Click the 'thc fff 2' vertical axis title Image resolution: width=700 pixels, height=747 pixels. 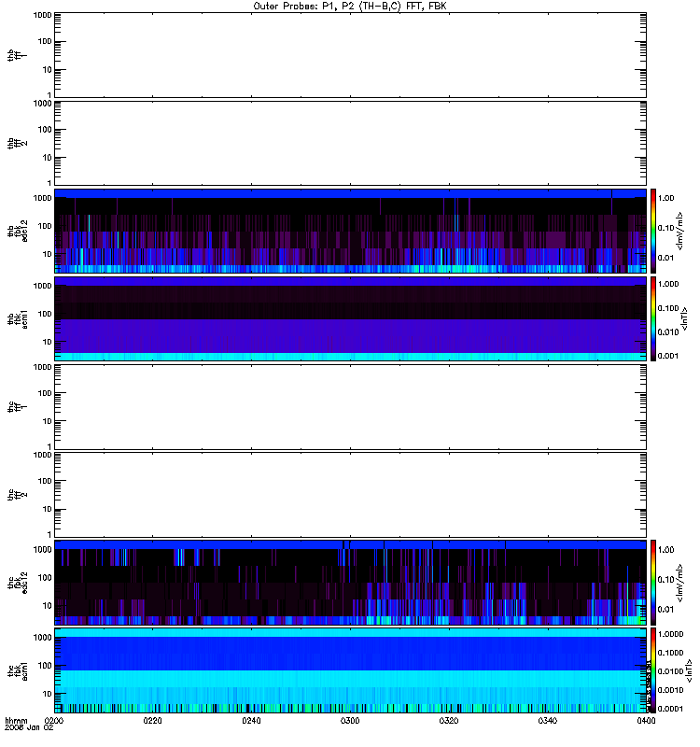[x=18, y=495]
